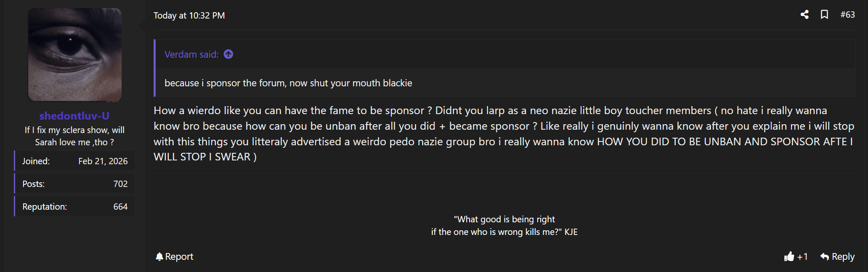Like the post with thumbs-up icon
The height and width of the screenshot is (272, 868).
point(789,256)
